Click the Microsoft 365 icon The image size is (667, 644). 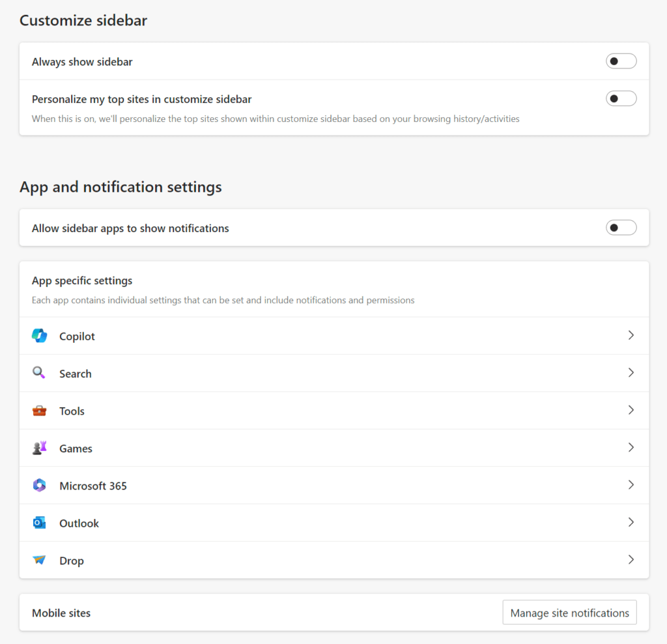click(x=39, y=485)
